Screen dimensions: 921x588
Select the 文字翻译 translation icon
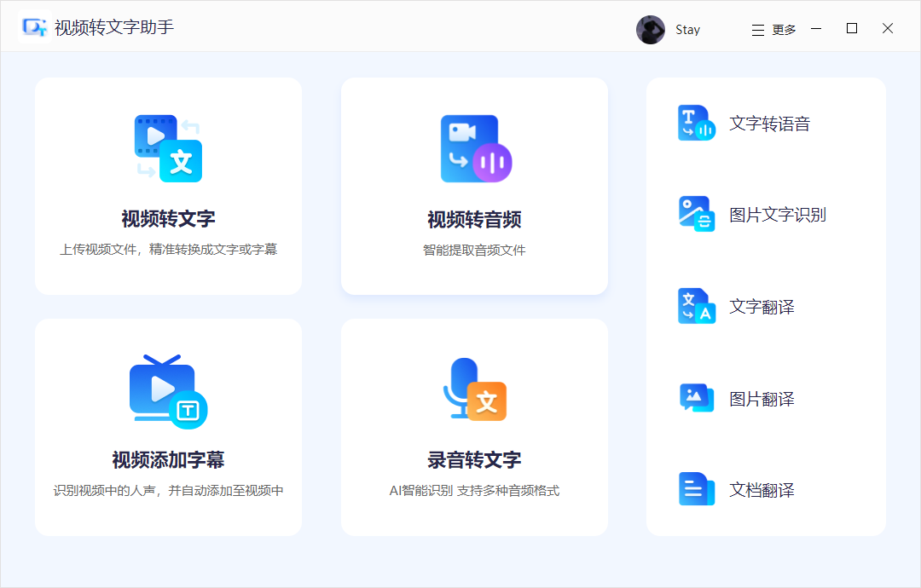[696, 306]
